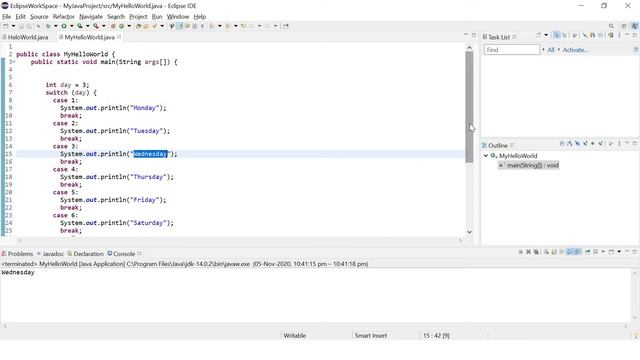Click the New Task icon in Task List
Screen dimensions: 640x360
538,36
